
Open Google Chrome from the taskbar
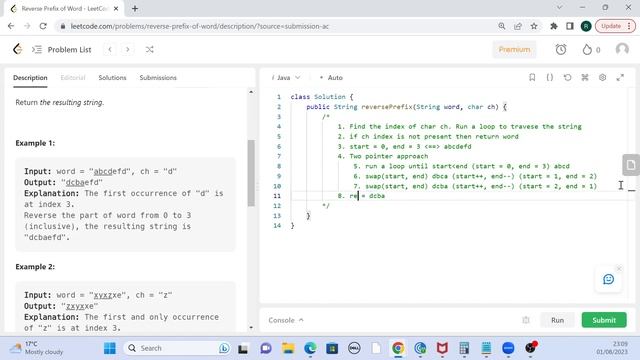[x=398, y=348]
